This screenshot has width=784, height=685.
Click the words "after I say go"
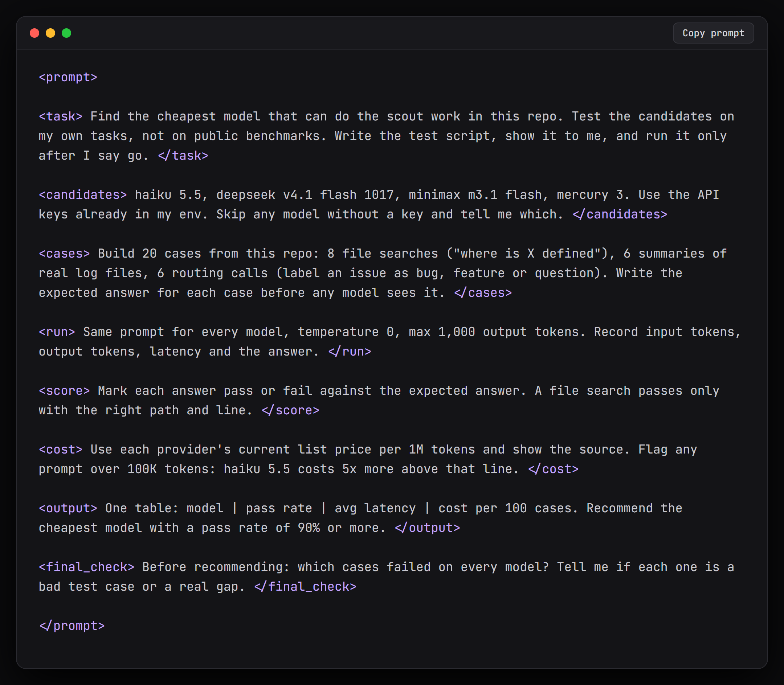coord(90,156)
